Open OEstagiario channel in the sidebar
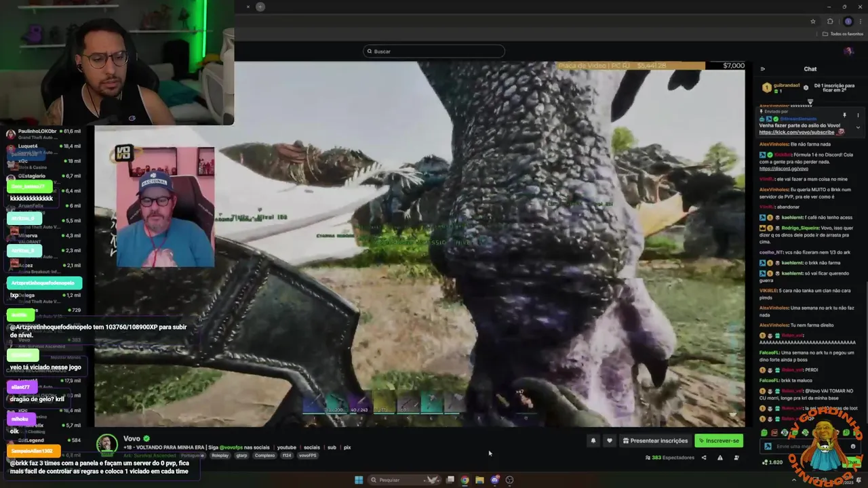 coord(42,179)
